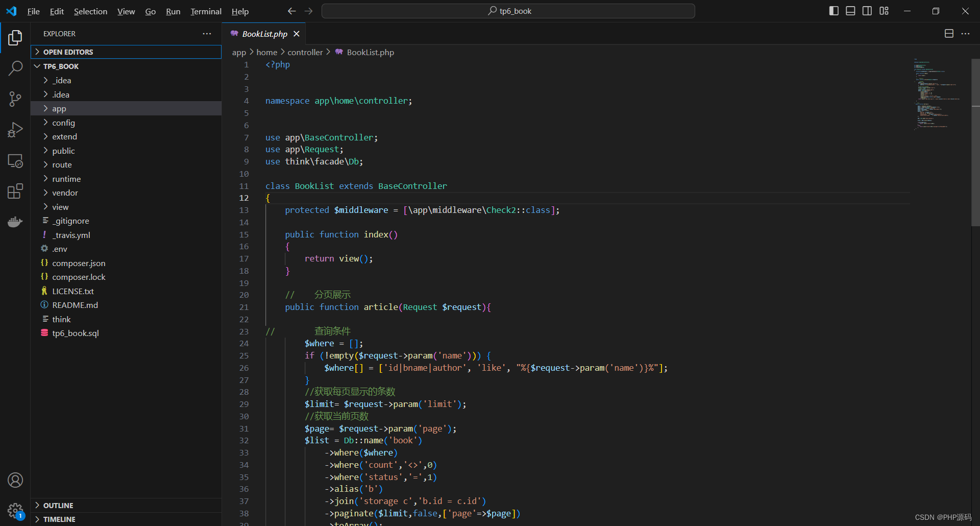980x526 pixels.
Task: Place cursor on line number 21
Action: pyautogui.click(x=244, y=307)
